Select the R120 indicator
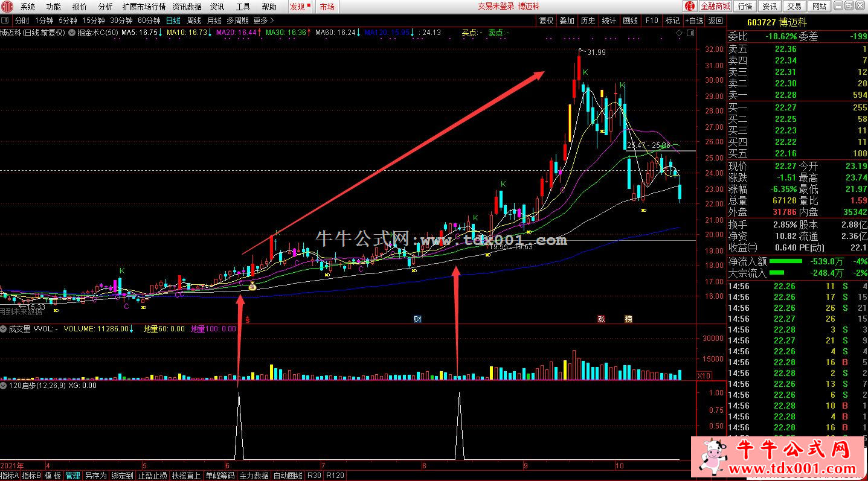Screen dimensions: 868x481 coord(335,476)
